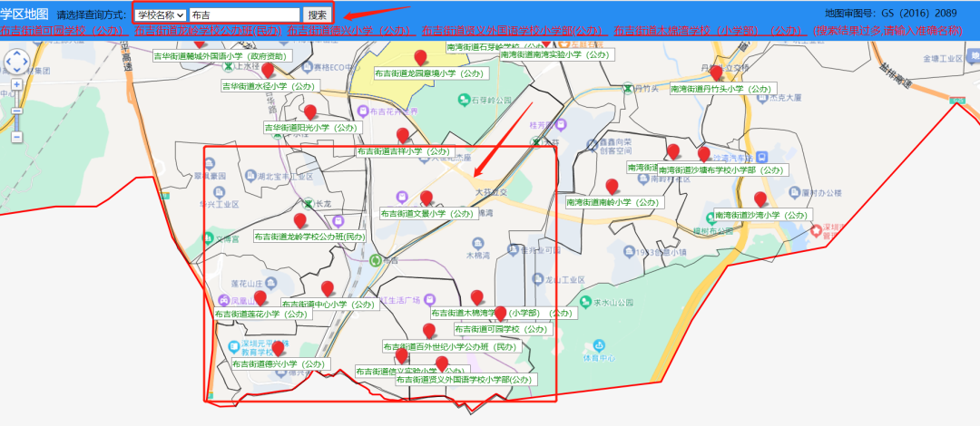Open the 学校名称 query type dropdown
The image size is (980, 426).
161,15
